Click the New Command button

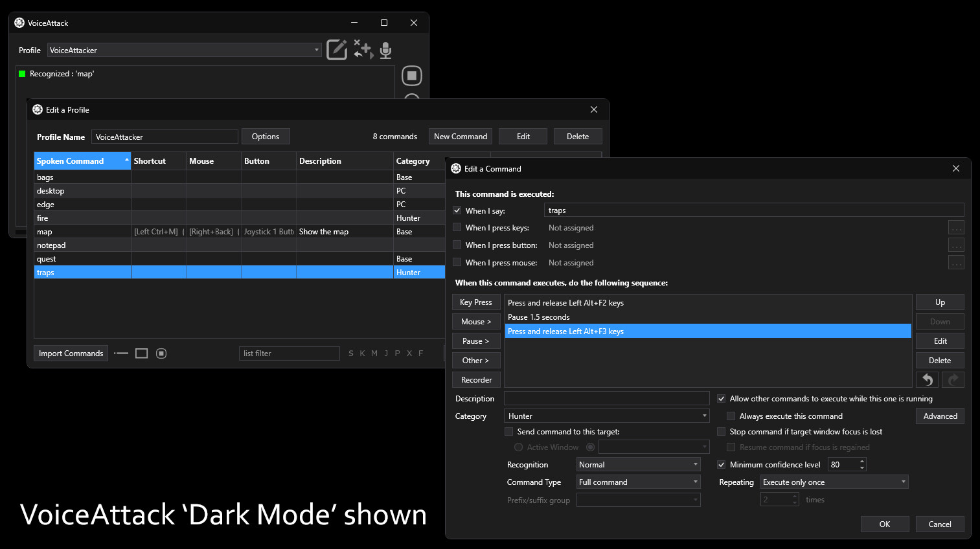pyautogui.click(x=460, y=136)
